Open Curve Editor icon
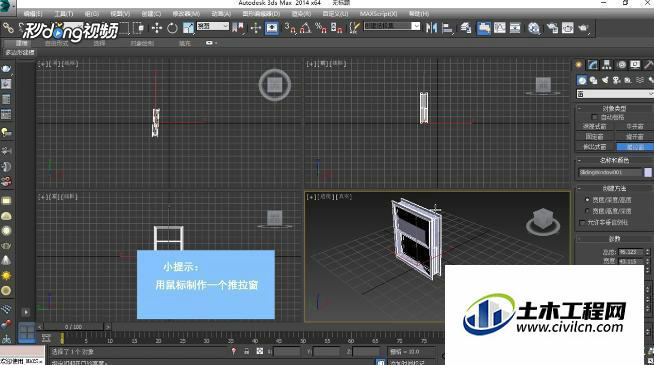Screen dimensions: 654x365 pos(499,28)
